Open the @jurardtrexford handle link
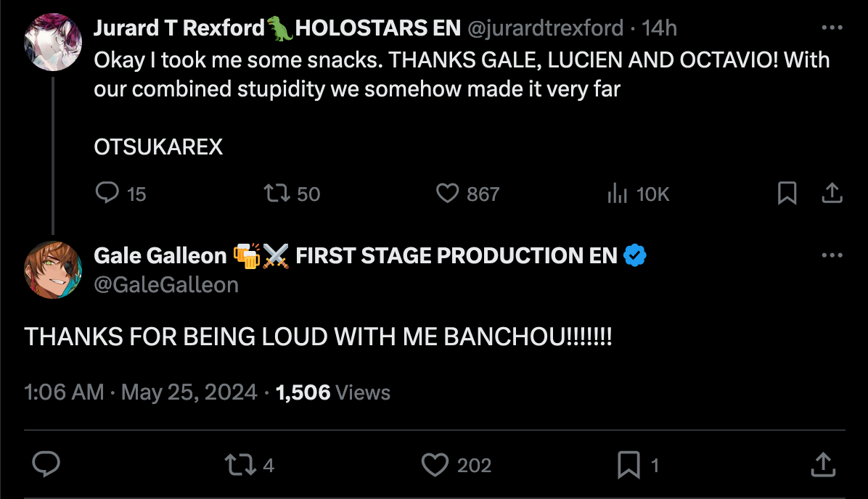Viewport: 868px width, 499px height. click(x=545, y=28)
